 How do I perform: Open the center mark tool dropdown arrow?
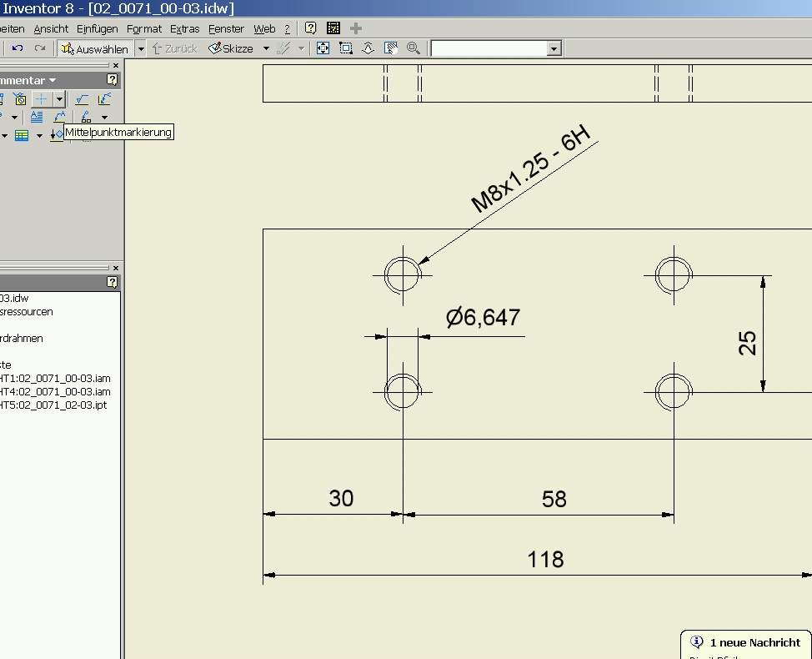point(59,99)
